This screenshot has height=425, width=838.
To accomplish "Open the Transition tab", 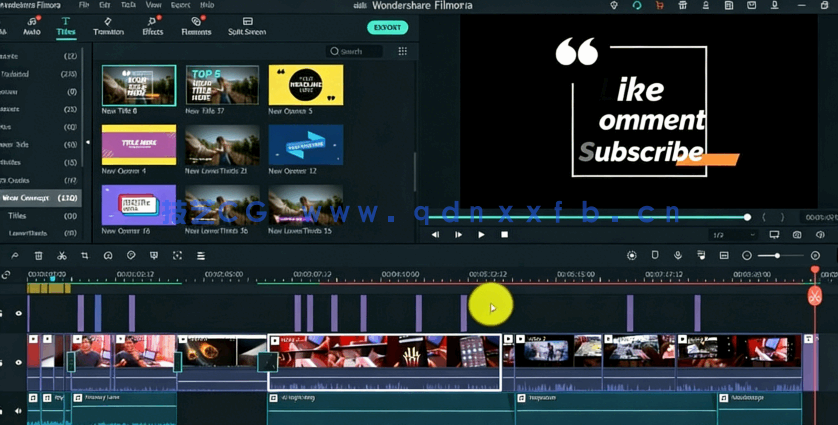I will [108, 26].
